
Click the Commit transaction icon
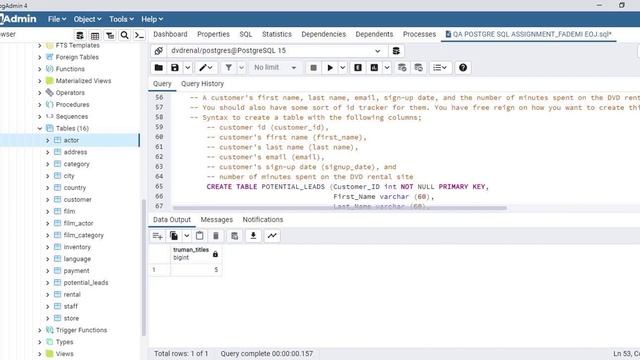coord(402,68)
